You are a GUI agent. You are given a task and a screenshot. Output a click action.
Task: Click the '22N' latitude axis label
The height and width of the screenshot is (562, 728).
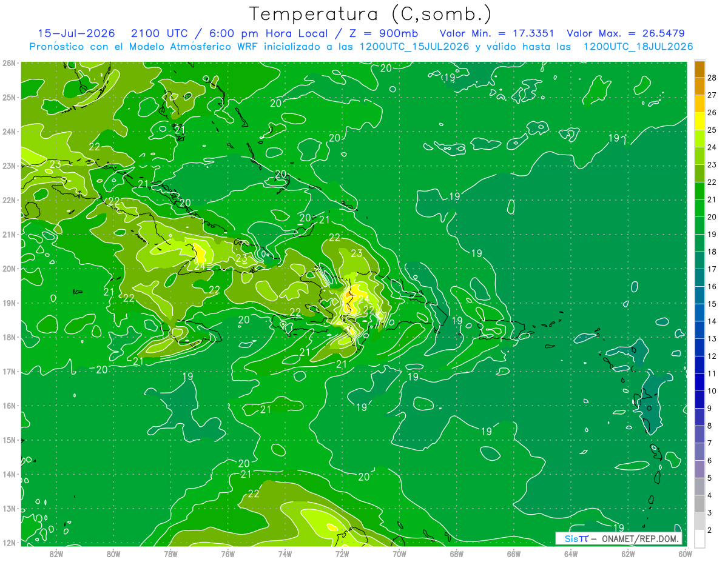9,200
